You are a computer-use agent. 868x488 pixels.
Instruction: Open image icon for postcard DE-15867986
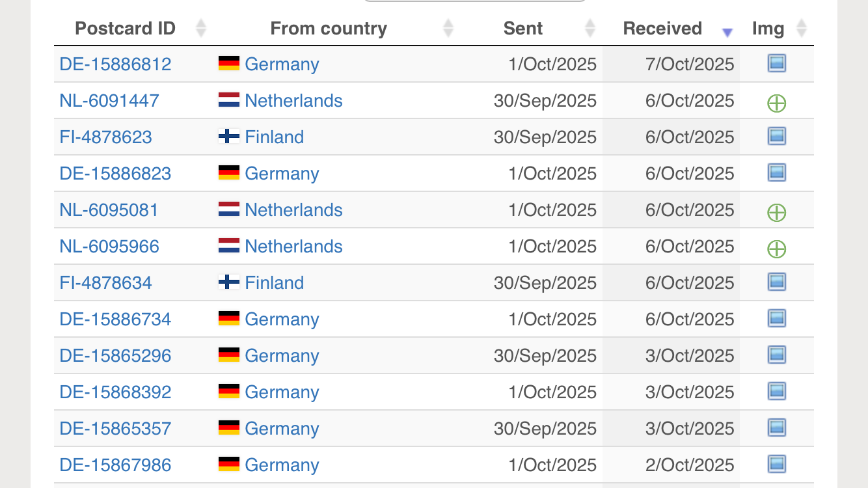(x=776, y=465)
